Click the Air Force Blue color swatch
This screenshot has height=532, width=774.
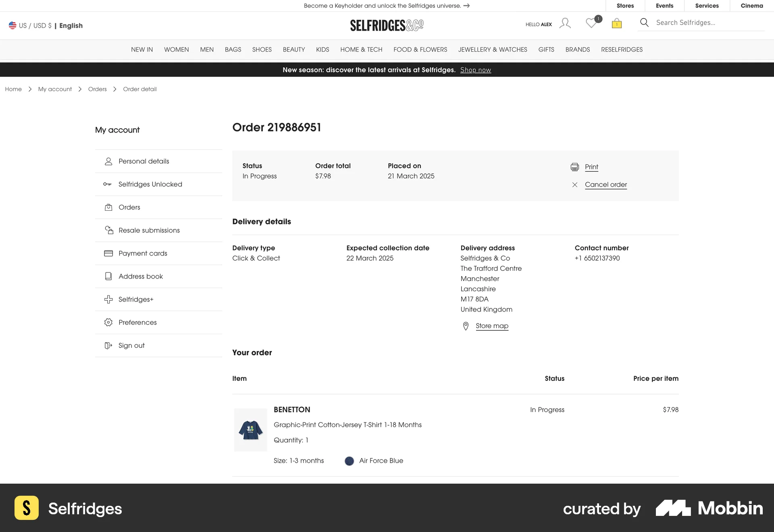coord(349,461)
